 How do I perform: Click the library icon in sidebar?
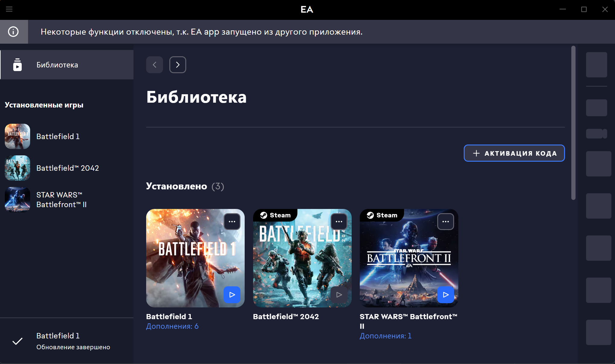click(x=17, y=65)
